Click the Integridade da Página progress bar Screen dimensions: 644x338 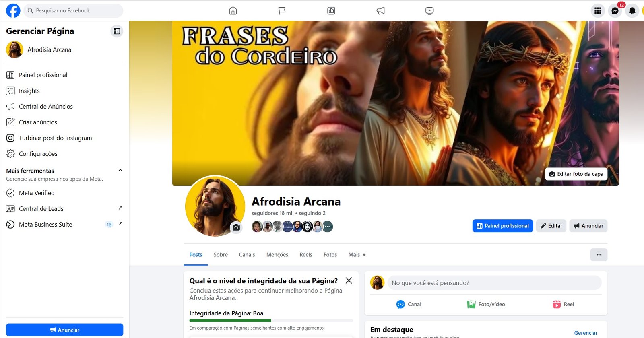271,320
